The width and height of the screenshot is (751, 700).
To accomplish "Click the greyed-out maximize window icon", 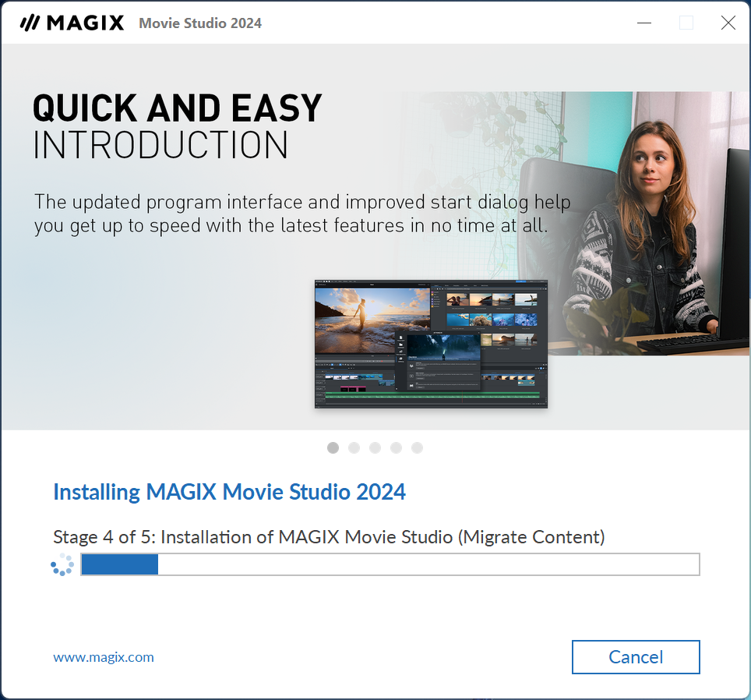I will [686, 23].
